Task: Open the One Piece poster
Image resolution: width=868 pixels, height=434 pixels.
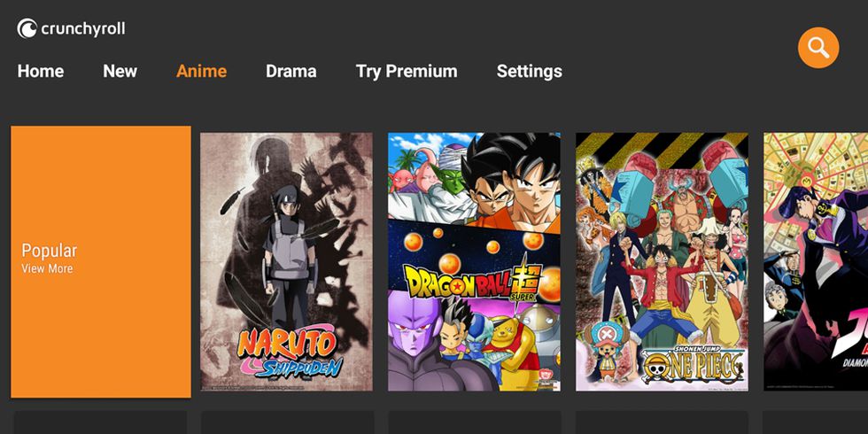Action: click(x=663, y=262)
